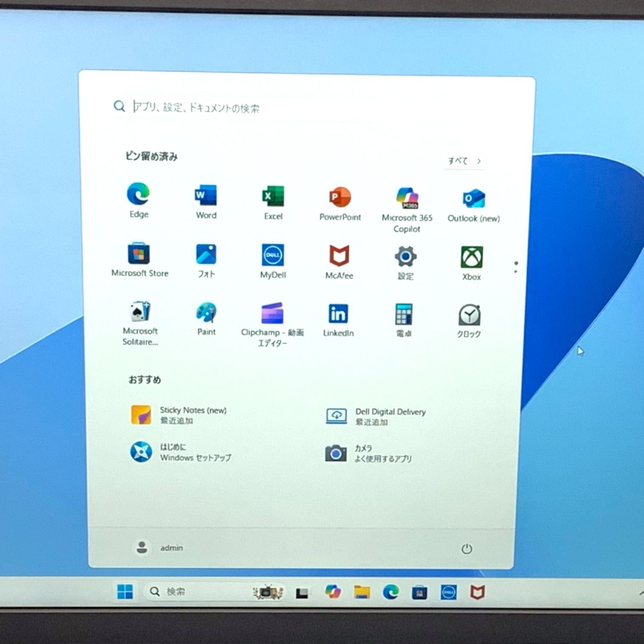Open Excel in the Start menu
Screen dimensions: 644x644
point(273,202)
